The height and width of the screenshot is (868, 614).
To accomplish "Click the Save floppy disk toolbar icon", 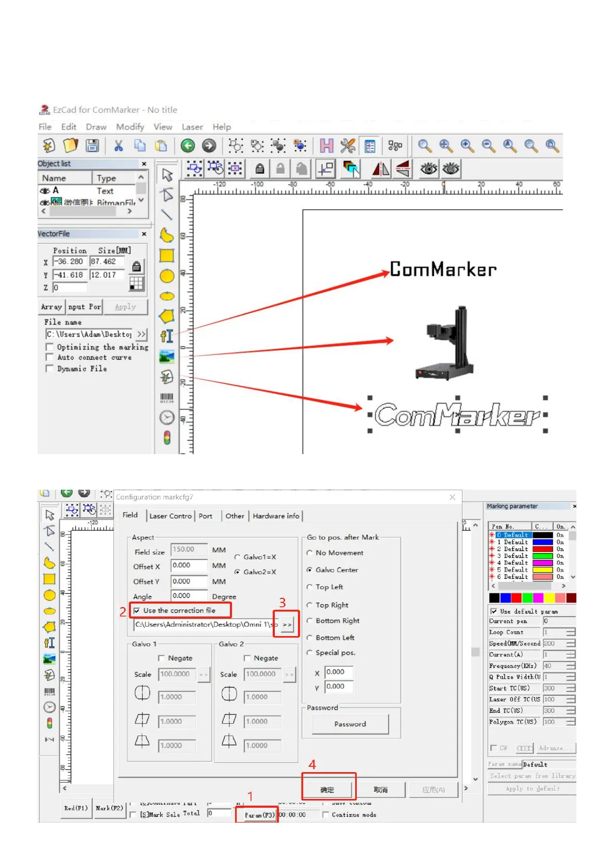I will point(92,146).
